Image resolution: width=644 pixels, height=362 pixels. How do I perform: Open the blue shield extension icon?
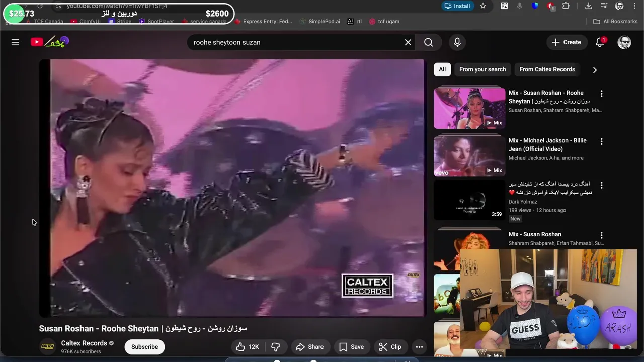[535, 6]
